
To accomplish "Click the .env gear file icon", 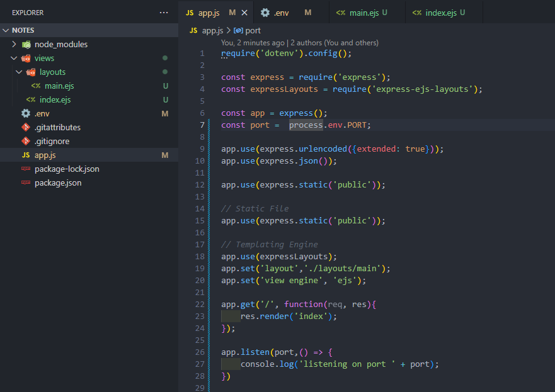I will pyautogui.click(x=26, y=114).
